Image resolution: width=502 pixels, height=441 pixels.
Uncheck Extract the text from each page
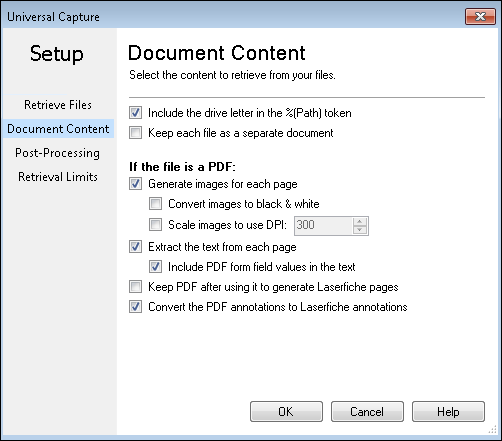[x=135, y=247]
